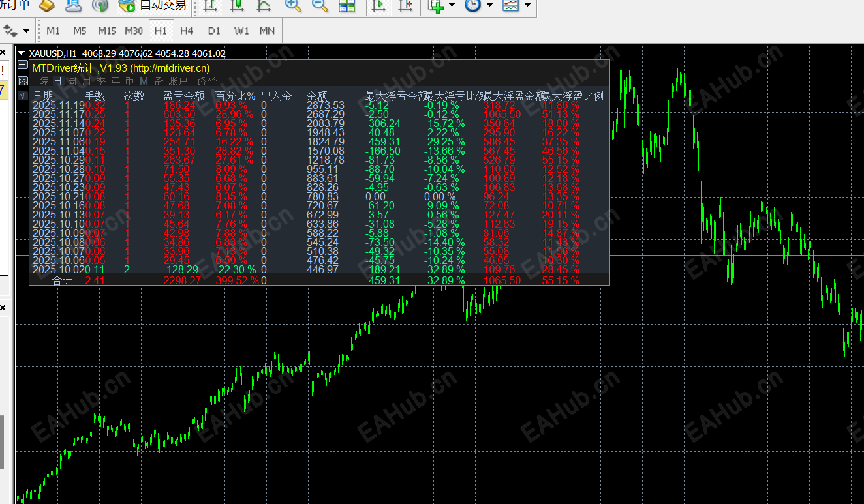Click the line studies tool icon
This screenshot has width=864, height=504.
[10, 31]
